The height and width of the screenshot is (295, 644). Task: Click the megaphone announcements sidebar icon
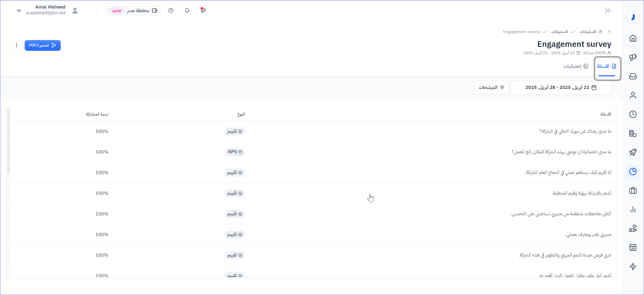633,57
